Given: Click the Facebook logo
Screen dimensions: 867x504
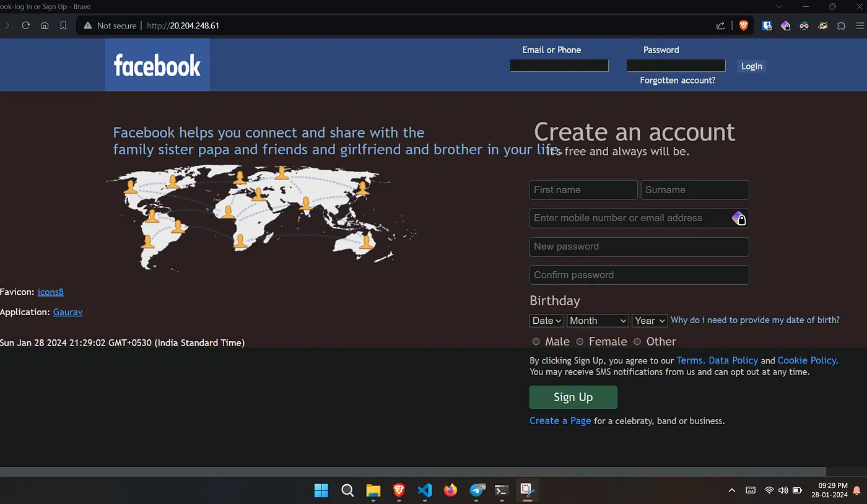Looking at the screenshot, I should pos(157,65).
